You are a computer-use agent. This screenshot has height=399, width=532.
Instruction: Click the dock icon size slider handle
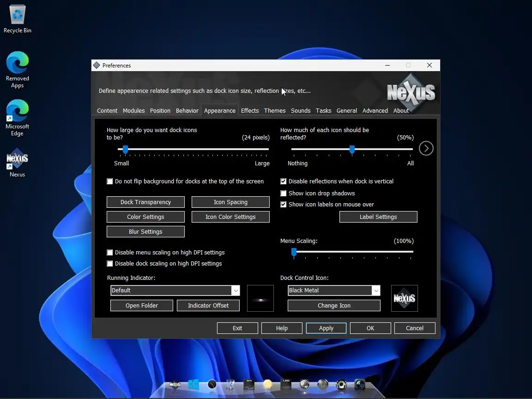click(x=125, y=150)
